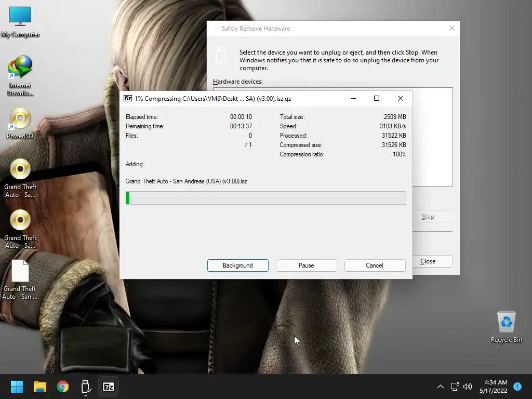Screen dimensions: 532x399
Task: Click the Speed value 3103 KB/s
Action: click(x=393, y=126)
